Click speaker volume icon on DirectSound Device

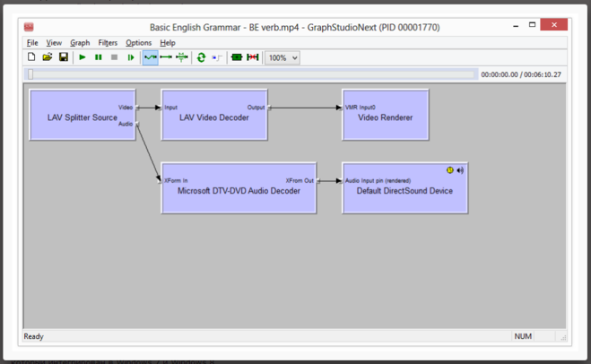(460, 170)
